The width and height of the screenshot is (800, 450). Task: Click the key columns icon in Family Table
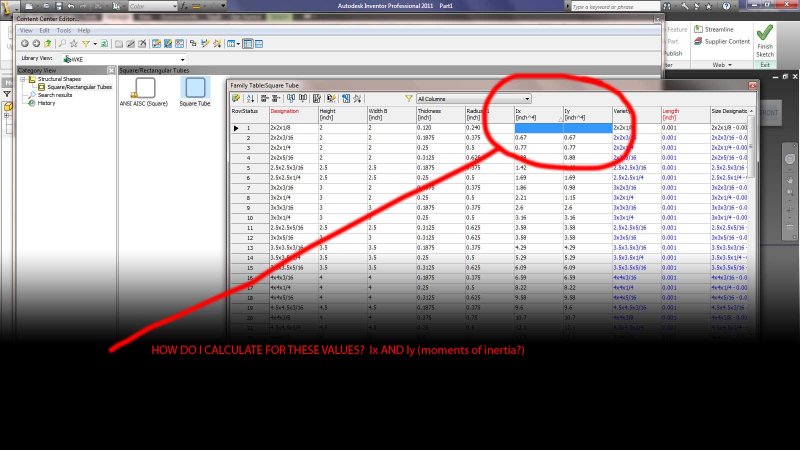[x=331, y=98]
